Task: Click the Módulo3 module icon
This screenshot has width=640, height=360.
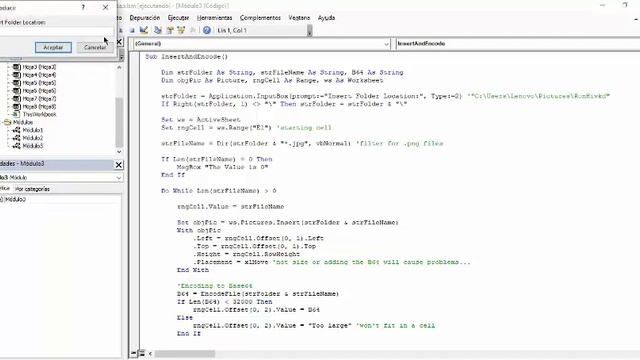Action: click(16, 146)
